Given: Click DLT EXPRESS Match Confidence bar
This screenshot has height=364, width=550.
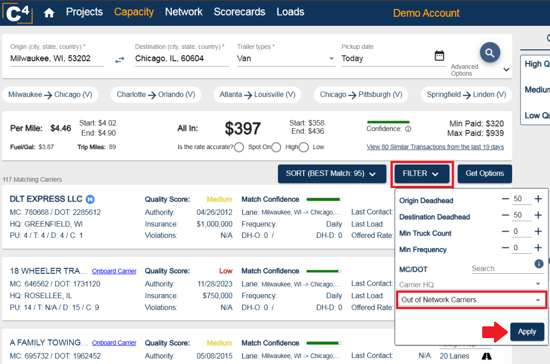Looking at the screenshot, I should pos(323,199).
